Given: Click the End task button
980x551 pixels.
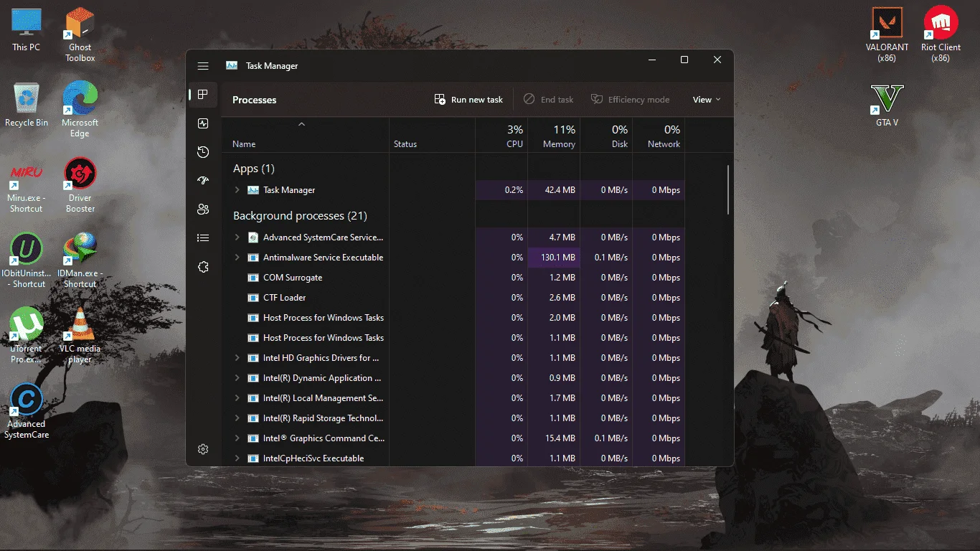Looking at the screenshot, I should (x=549, y=100).
